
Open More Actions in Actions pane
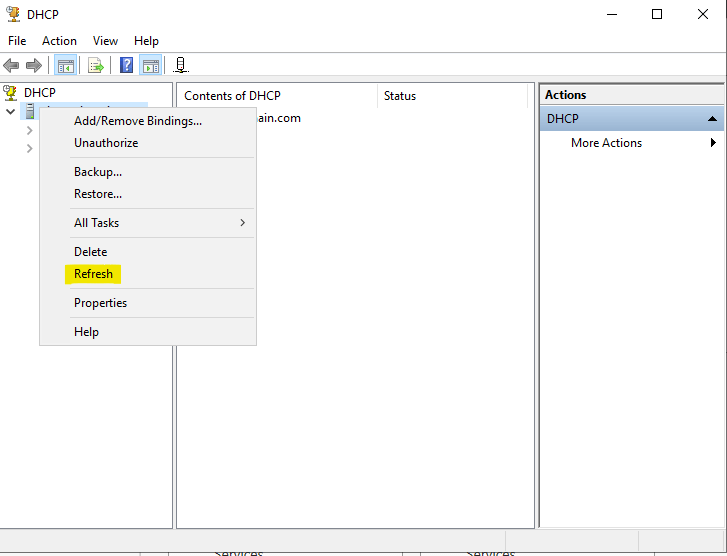[606, 143]
